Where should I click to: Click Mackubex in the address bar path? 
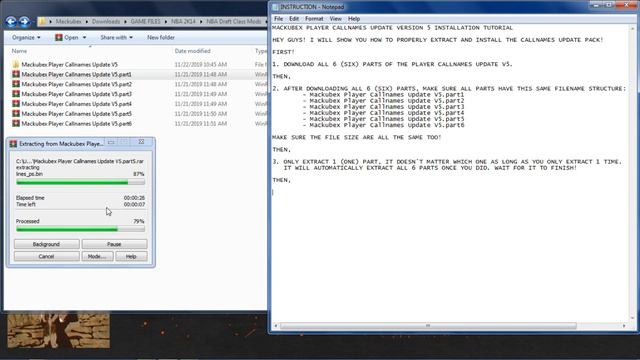click(x=69, y=21)
